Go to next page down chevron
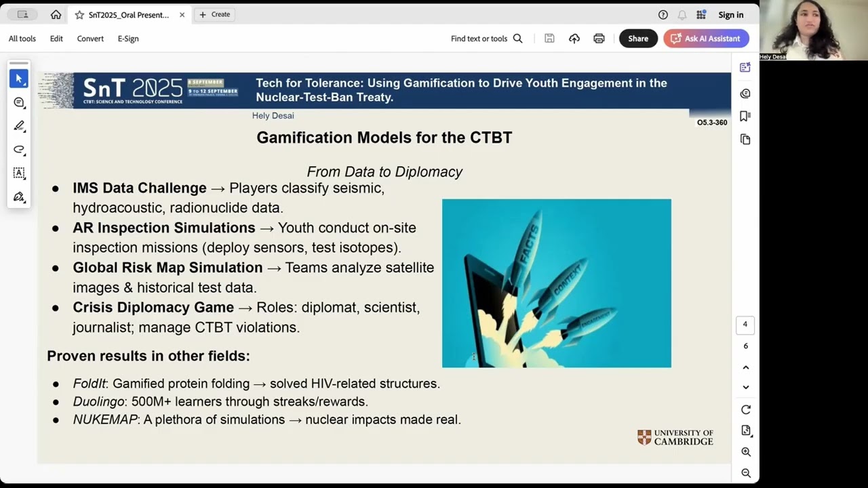The width and height of the screenshot is (868, 488). tap(746, 387)
